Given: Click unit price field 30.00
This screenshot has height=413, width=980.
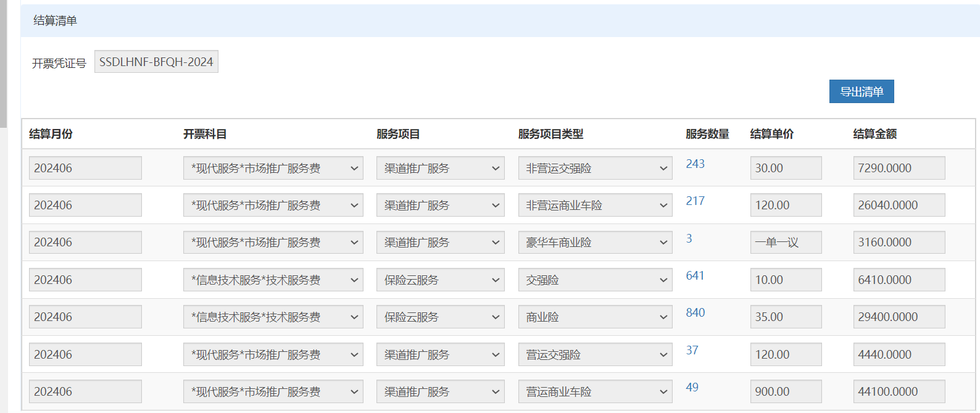Looking at the screenshot, I should click(786, 168).
